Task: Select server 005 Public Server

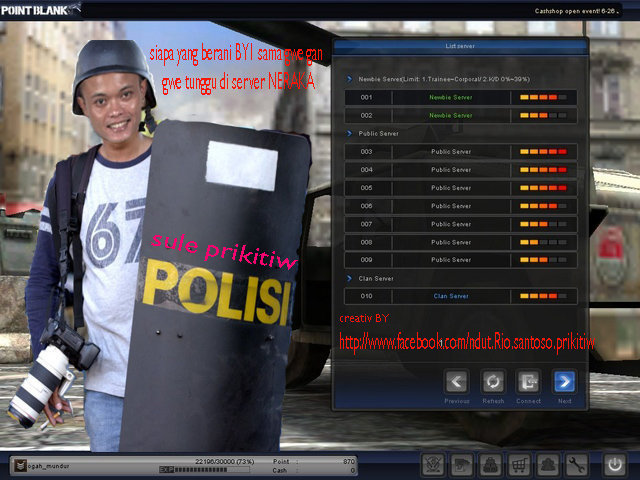Action: click(461, 188)
